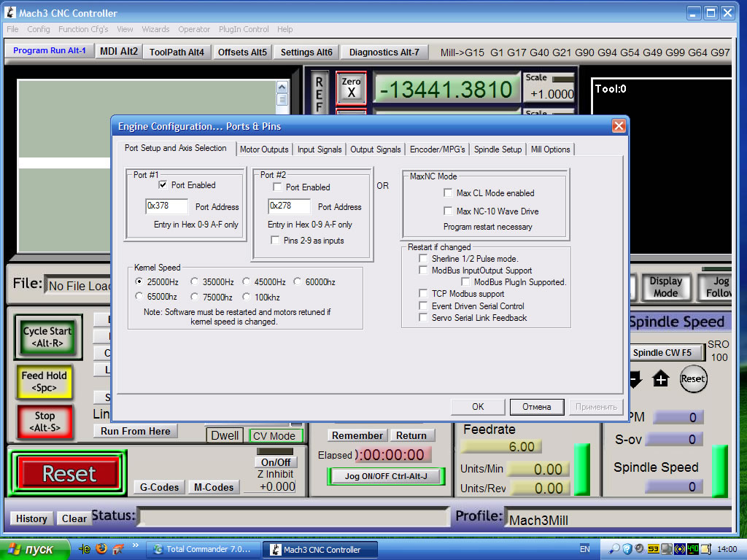747x560 pixels.
Task: Enable Port #1 checkbox
Action: click(x=163, y=184)
